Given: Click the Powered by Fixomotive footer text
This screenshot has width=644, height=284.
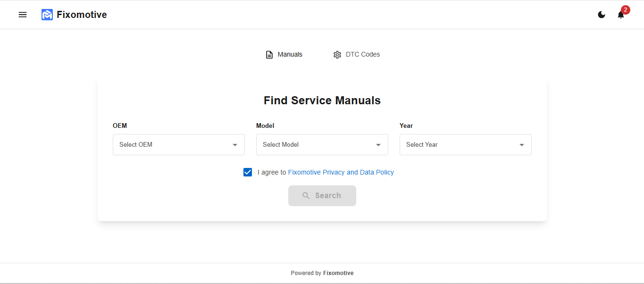Looking at the screenshot, I should pyautogui.click(x=322, y=273).
